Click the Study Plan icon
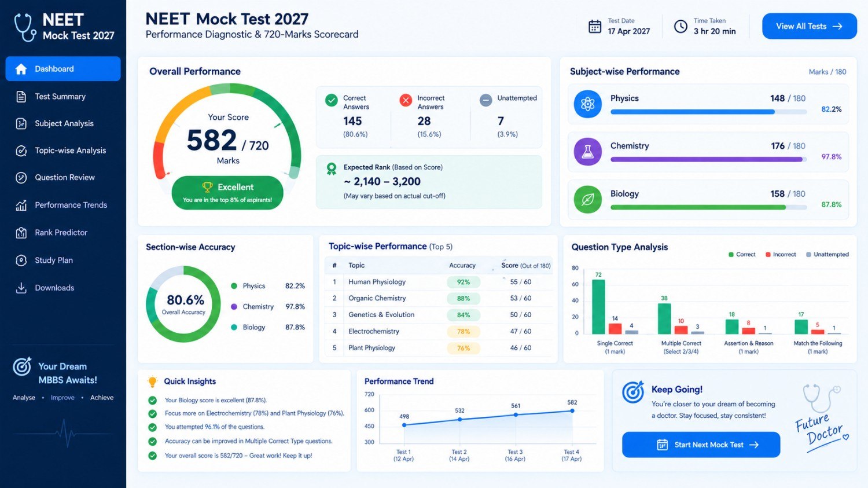The height and width of the screenshot is (488, 868). [x=21, y=260]
